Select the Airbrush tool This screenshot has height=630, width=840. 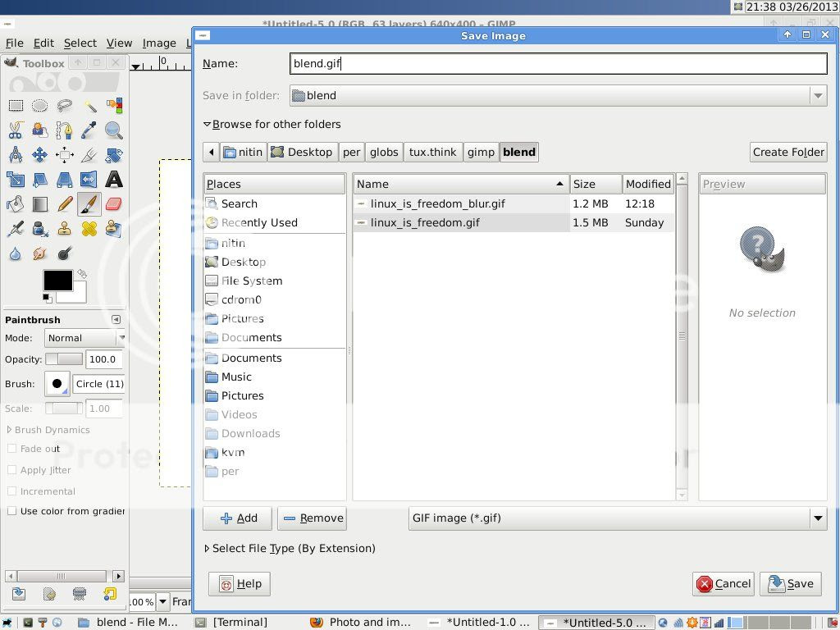click(16, 229)
